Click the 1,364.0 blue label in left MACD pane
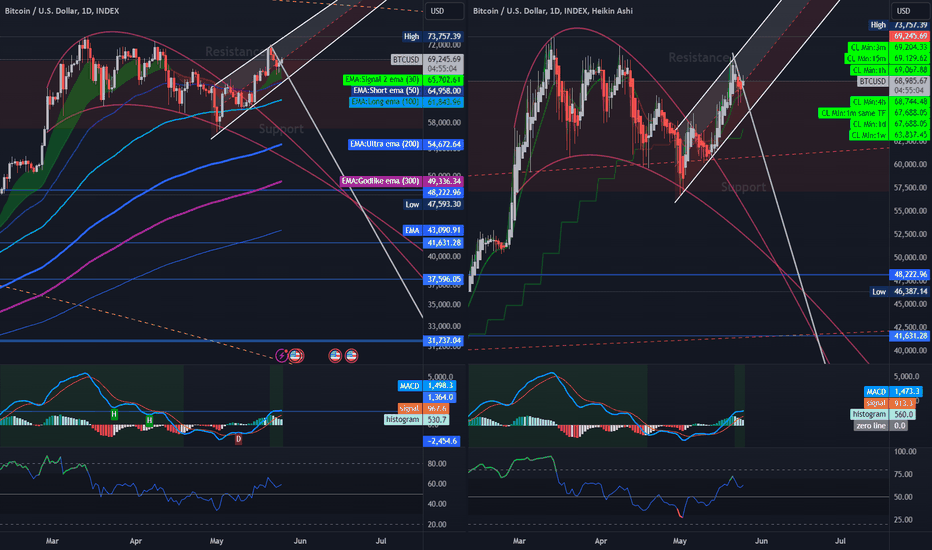Image resolution: width=932 pixels, height=550 pixels. point(439,397)
